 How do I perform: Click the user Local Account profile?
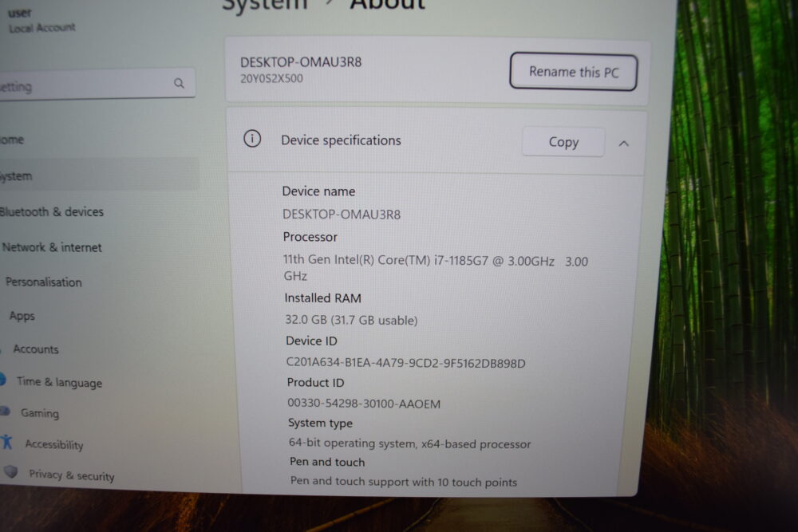click(x=41, y=21)
